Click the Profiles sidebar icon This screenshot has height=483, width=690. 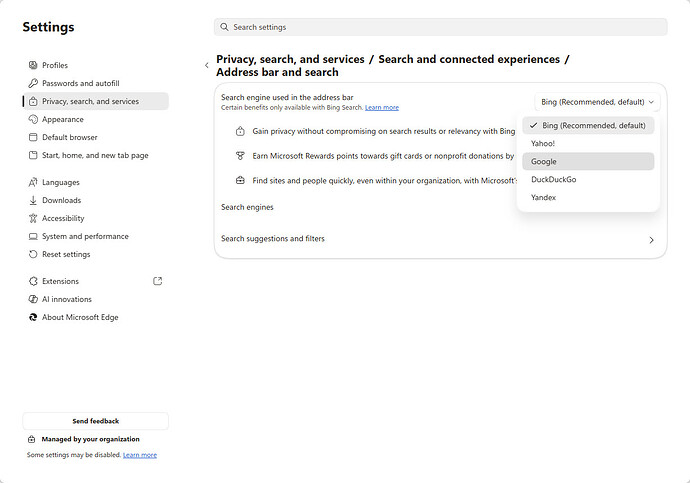pos(33,65)
